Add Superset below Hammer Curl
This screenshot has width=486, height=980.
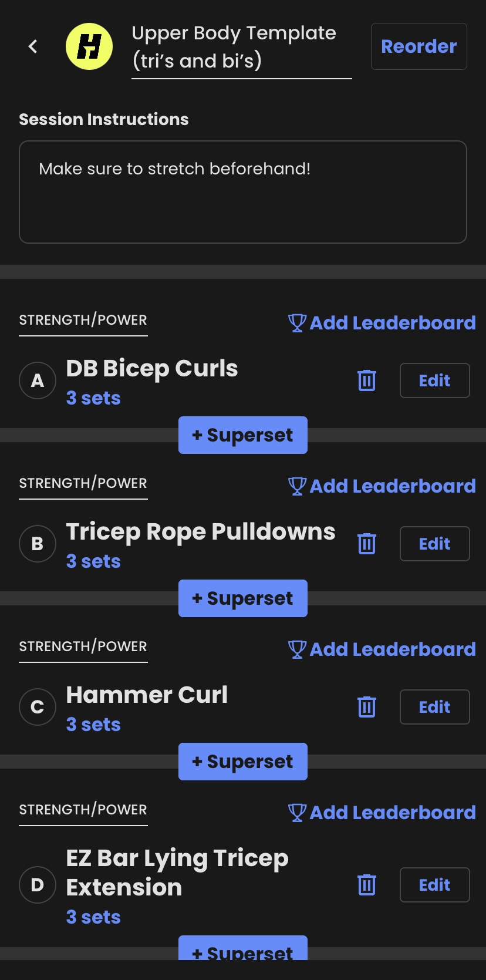pyautogui.click(x=243, y=762)
